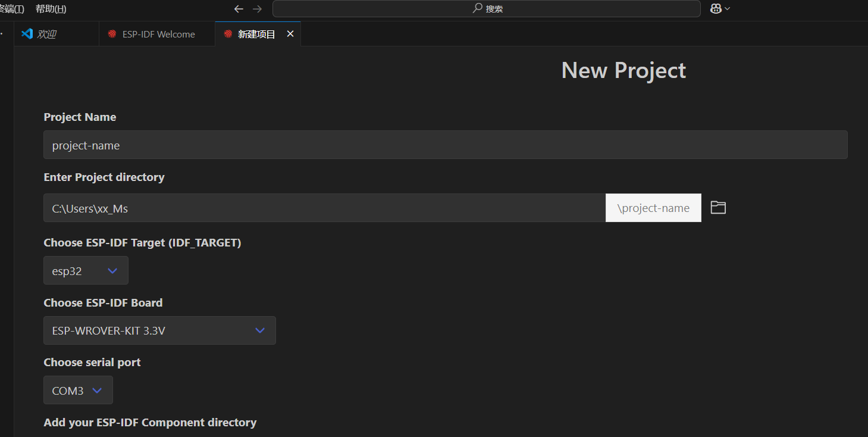Close the 新建项目 tab
Image resolution: width=868 pixels, height=437 pixels.
[x=290, y=34]
